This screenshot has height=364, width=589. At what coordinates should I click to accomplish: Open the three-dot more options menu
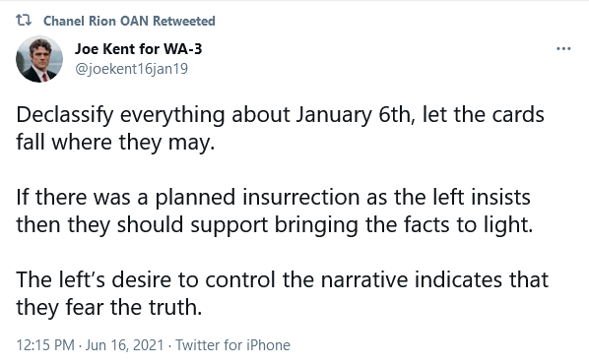(x=563, y=49)
